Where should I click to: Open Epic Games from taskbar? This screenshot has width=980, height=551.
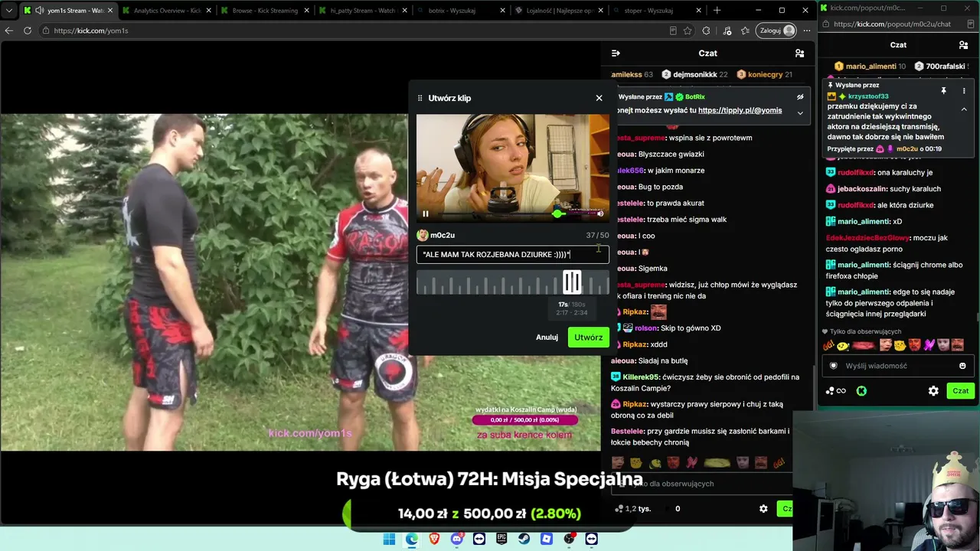[x=501, y=539]
